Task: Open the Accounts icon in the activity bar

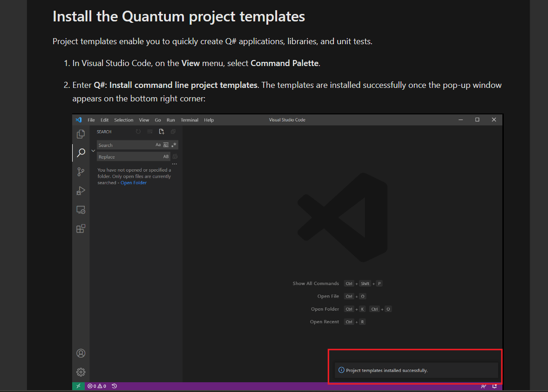Action: pos(81,353)
